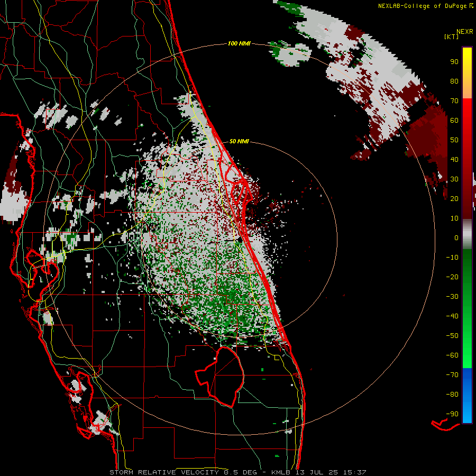Viewport: 476px width, 476px height.
Task: Click the KMLB 13 JUL 25 15:37 timestamp
Action: [318, 472]
